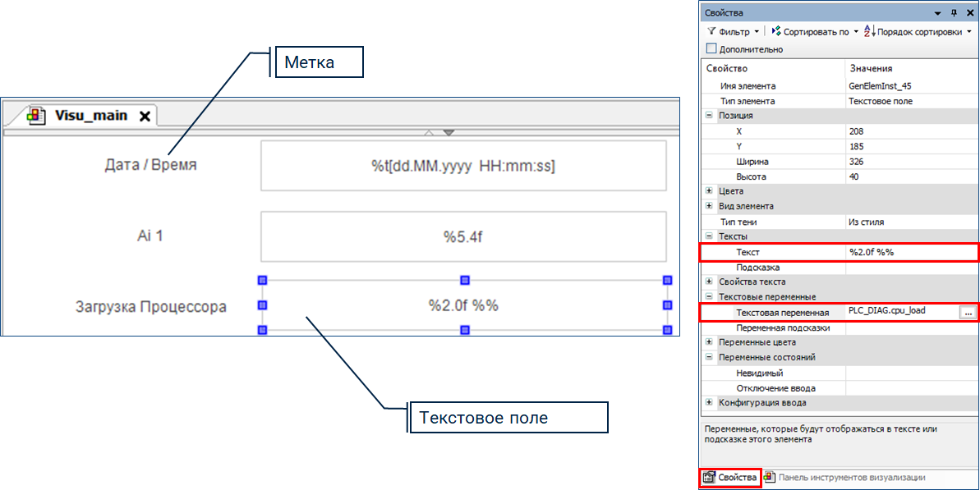
Task: Click the Properties tab icon at bottom
Action: [x=709, y=478]
